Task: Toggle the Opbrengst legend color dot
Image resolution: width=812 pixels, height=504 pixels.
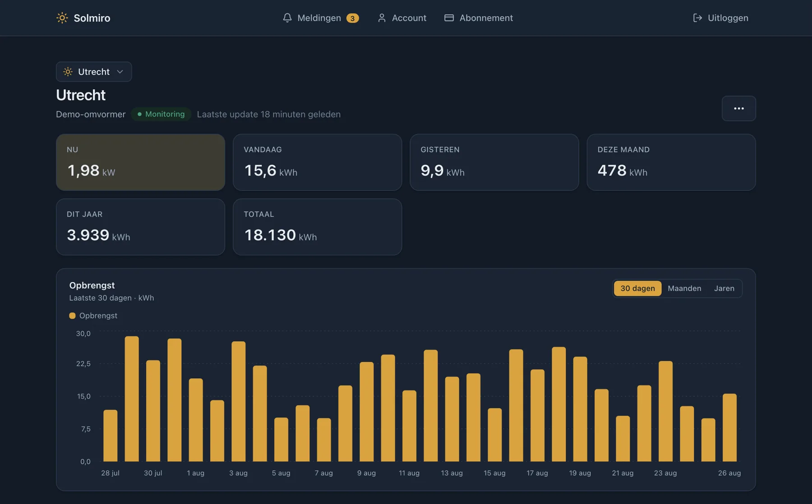Action: point(72,316)
